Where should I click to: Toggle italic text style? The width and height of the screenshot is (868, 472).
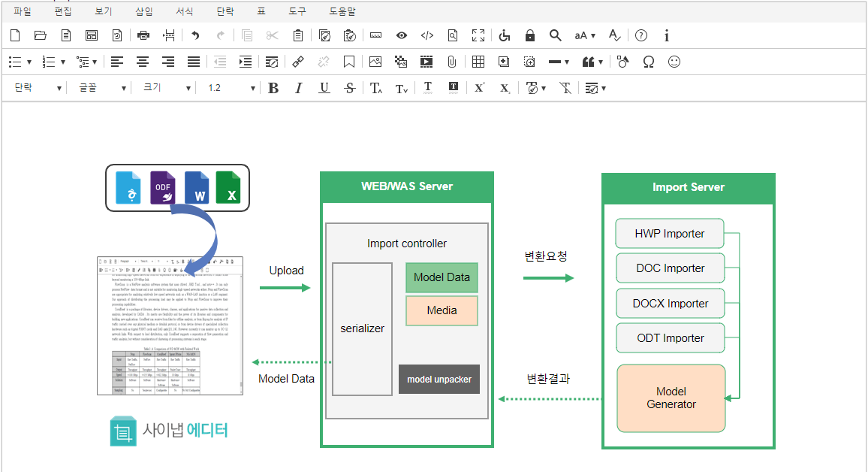pos(298,88)
